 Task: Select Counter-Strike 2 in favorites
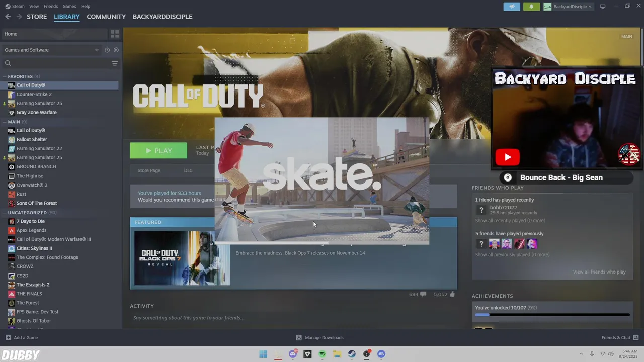coord(34,94)
